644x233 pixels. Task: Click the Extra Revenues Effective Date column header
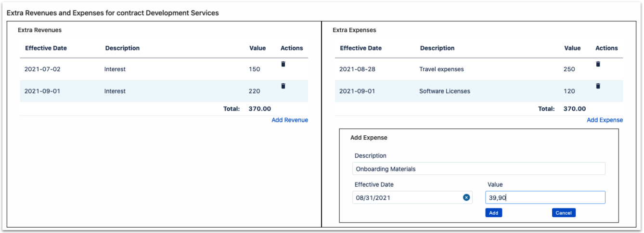[x=46, y=48]
